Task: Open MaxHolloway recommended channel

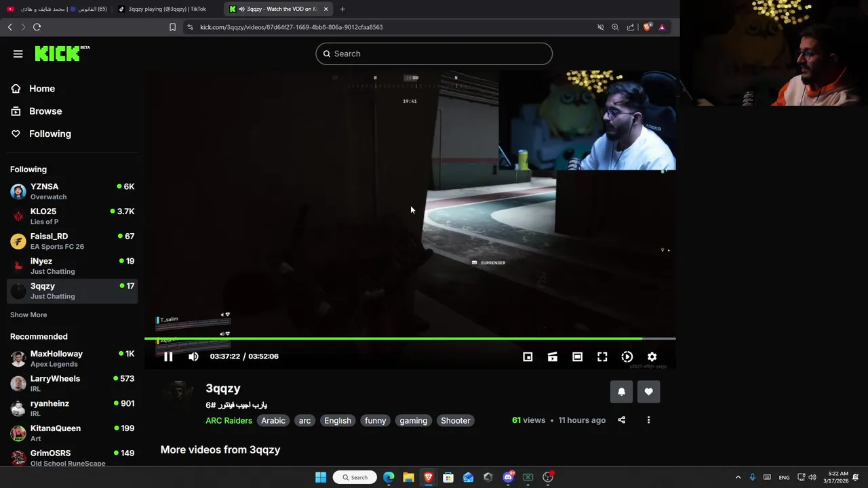Action: pyautogui.click(x=73, y=359)
